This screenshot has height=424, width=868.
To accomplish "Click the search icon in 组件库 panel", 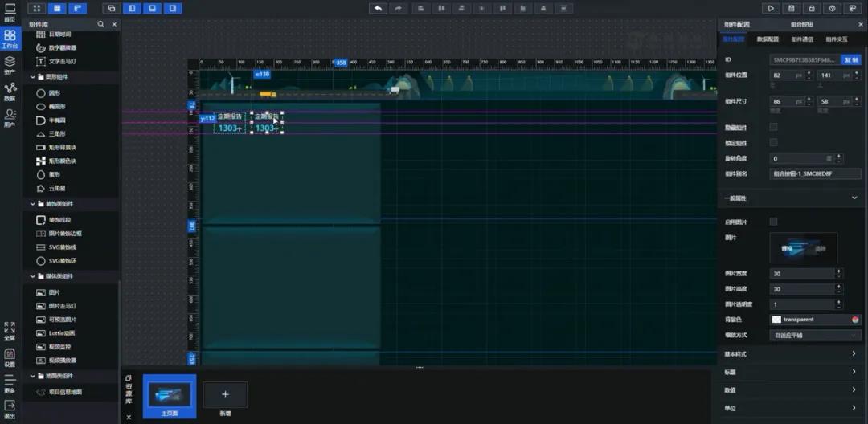I will pos(100,25).
